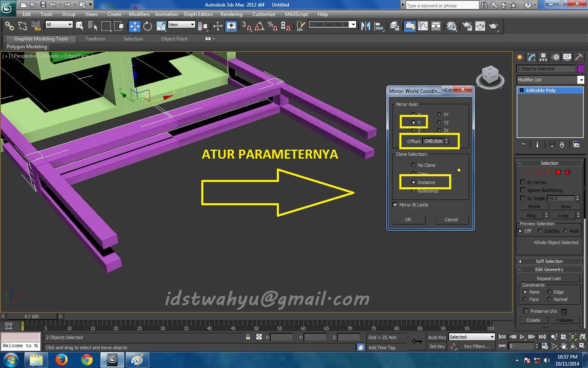Click the Grow selection button

click(566, 206)
